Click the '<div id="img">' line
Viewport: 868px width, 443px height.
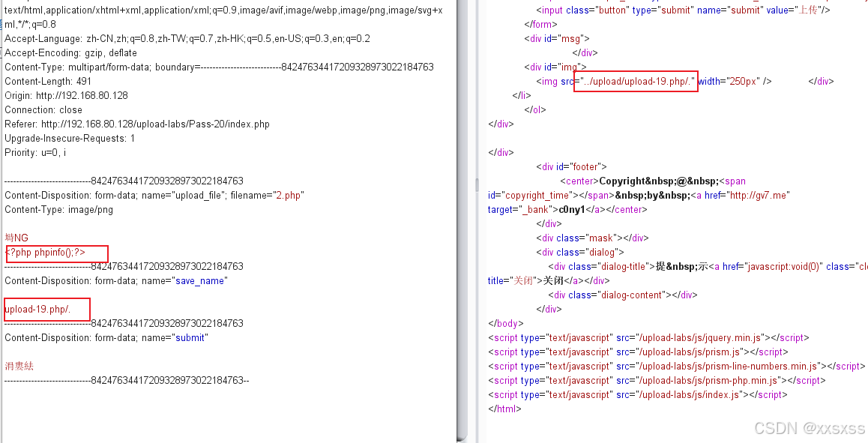[555, 67]
